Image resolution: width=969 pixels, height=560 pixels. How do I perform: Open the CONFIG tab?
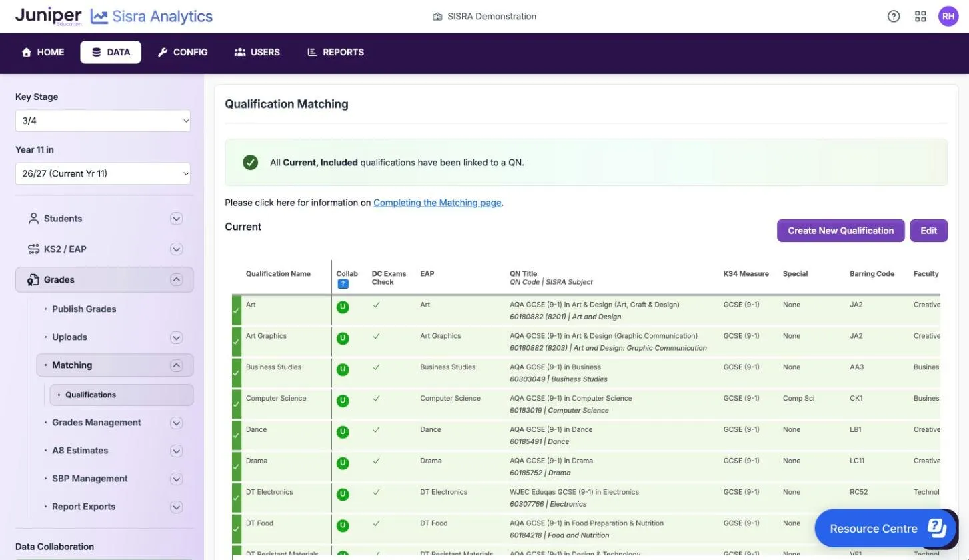183,52
